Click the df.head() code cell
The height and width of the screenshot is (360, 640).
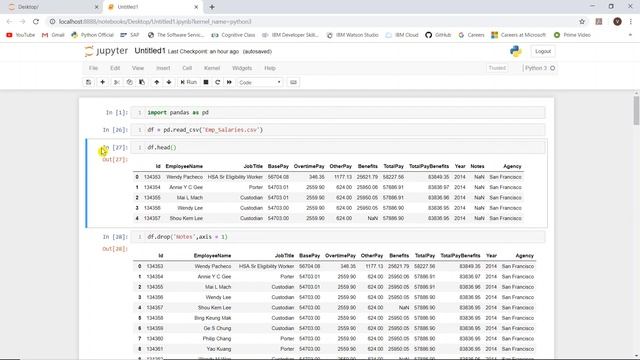tap(338, 148)
